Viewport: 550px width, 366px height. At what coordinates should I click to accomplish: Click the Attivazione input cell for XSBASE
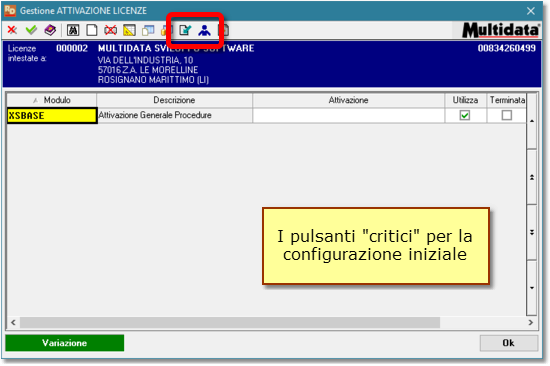coord(348,115)
